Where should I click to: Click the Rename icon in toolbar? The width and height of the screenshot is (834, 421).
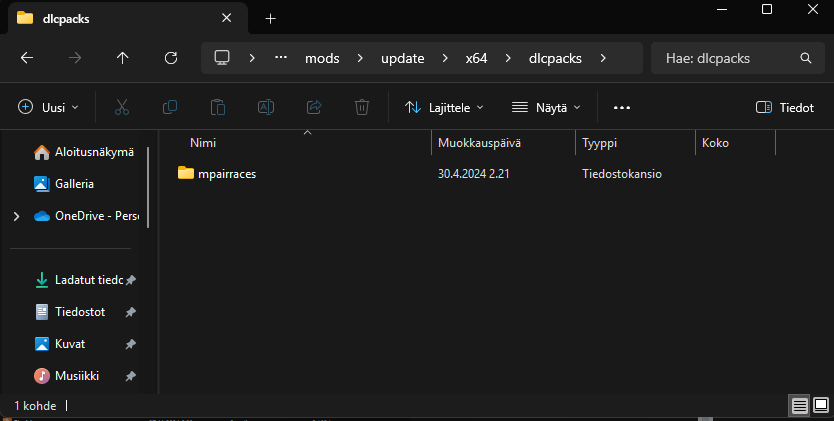click(x=266, y=107)
